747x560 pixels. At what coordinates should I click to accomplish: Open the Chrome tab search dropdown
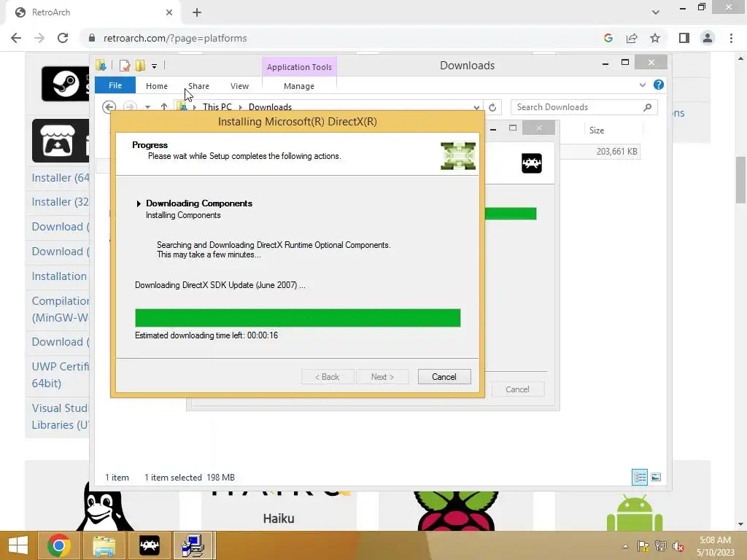[x=656, y=12]
